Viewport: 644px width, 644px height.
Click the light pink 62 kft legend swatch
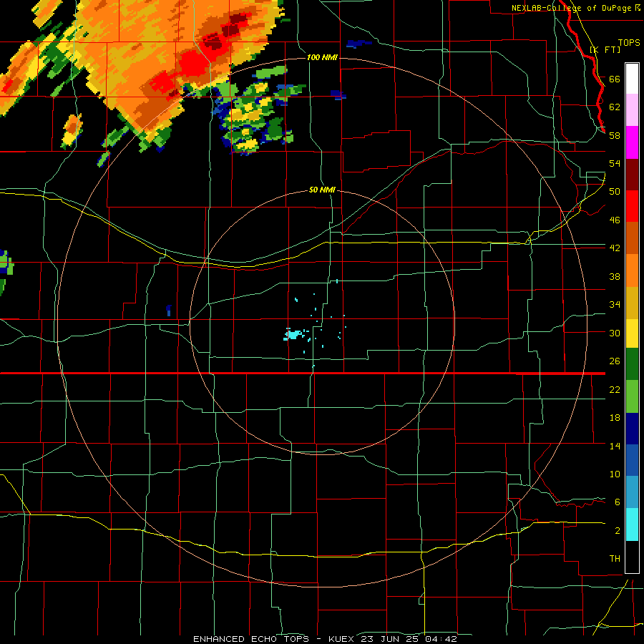(x=632, y=109)
